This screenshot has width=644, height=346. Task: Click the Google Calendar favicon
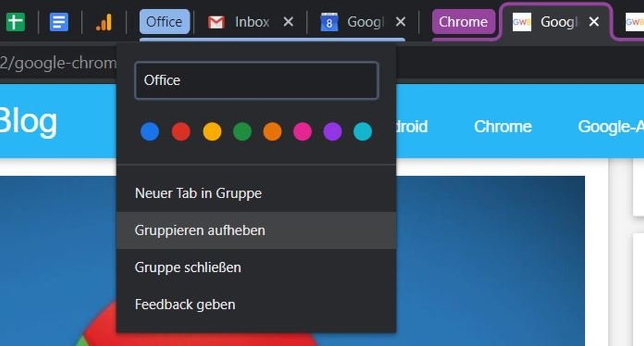(330, 22)
